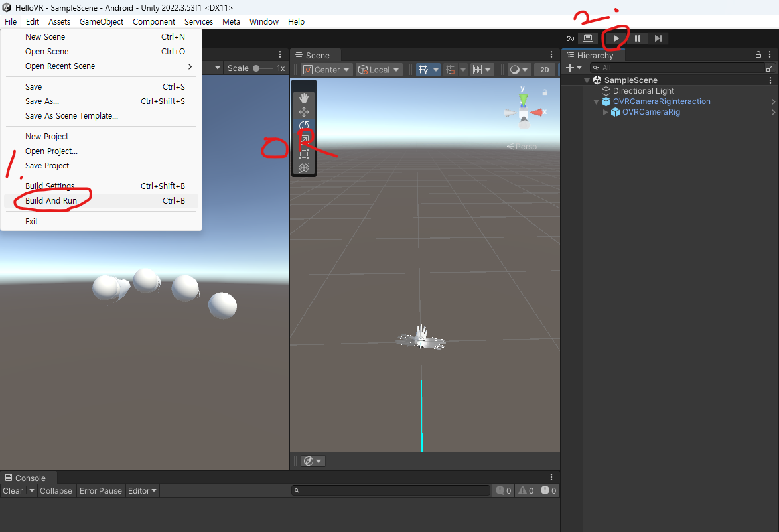Start Play mode with the Play button
This screenshot has height=532, width=779.
click(x=616, y=38)
